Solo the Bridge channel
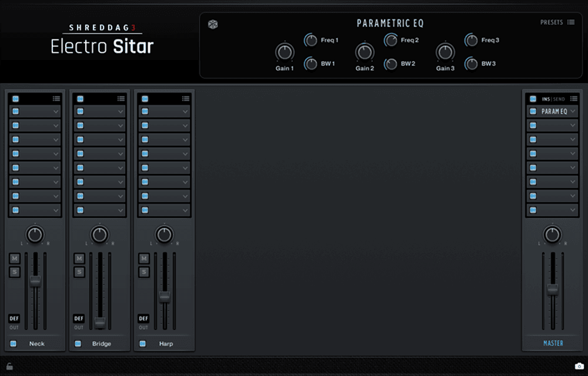 click(79, 272)
